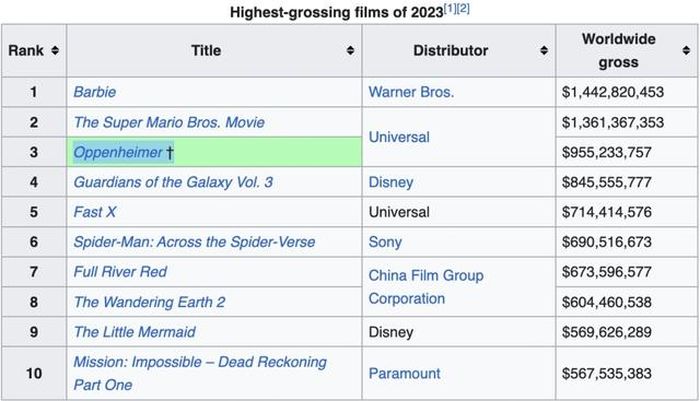Open The Wandering Earth 2 link
This screenshot has width=700, height=401.
[x=149, y=302]
